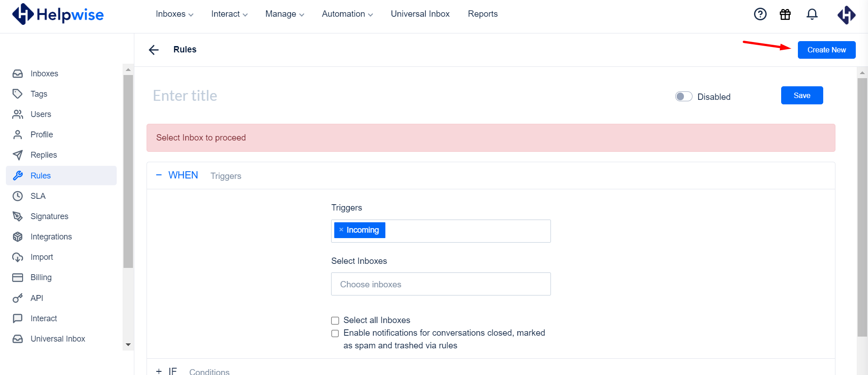Click the Universal Inbox tray icon in sidebar

(18, 339)
